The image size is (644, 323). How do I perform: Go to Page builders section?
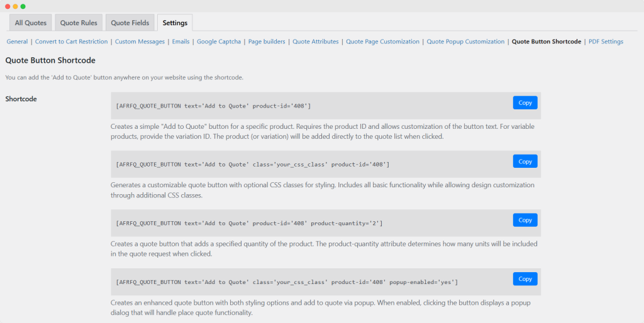(x=267, y=41)
